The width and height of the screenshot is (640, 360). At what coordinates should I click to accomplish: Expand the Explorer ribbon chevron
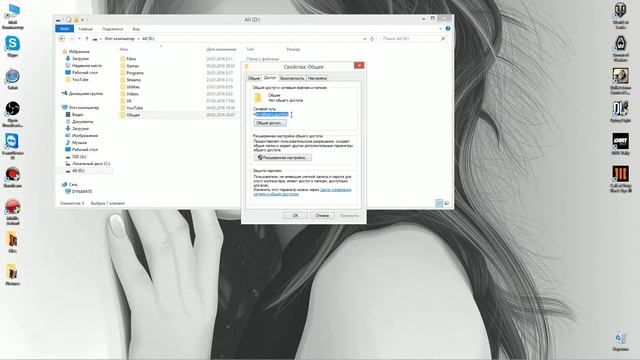[440, 29]
